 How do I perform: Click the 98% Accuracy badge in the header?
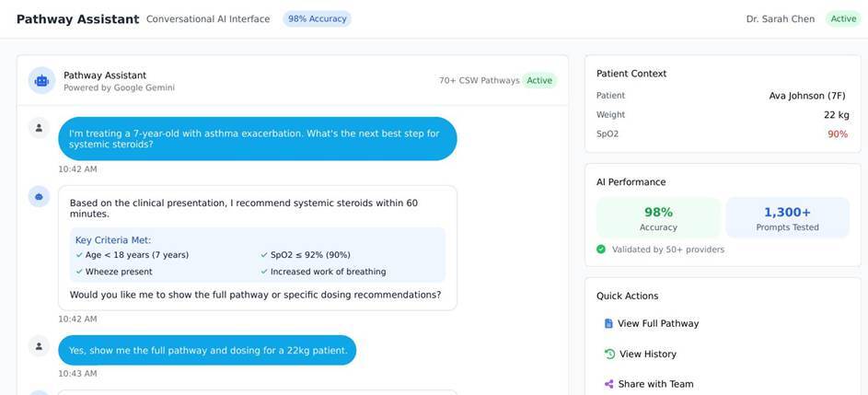pos(318,18)
